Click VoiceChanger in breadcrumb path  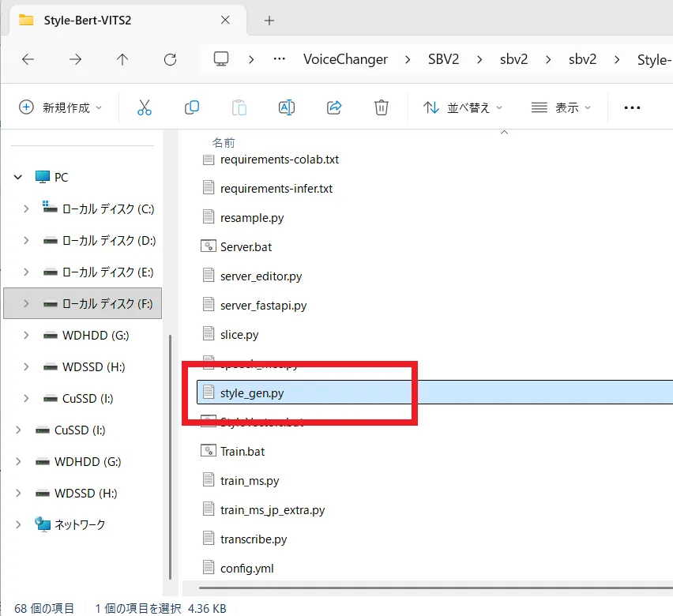click(x=345, y=59)
